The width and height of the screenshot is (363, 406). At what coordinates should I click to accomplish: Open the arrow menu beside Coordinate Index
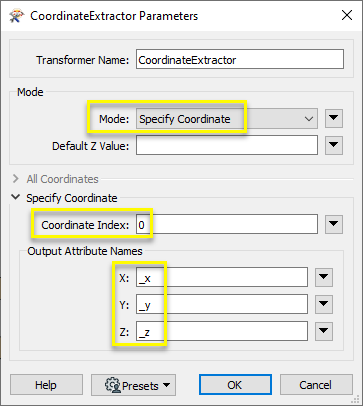click(x=334, y=224)
